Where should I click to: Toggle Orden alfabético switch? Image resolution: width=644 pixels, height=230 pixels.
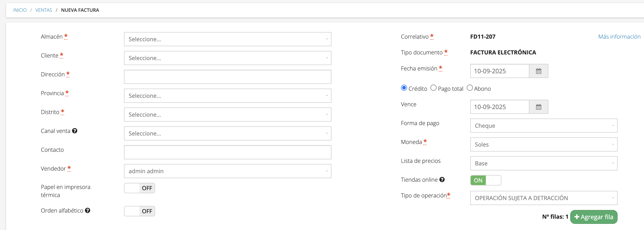coord(140,211)
